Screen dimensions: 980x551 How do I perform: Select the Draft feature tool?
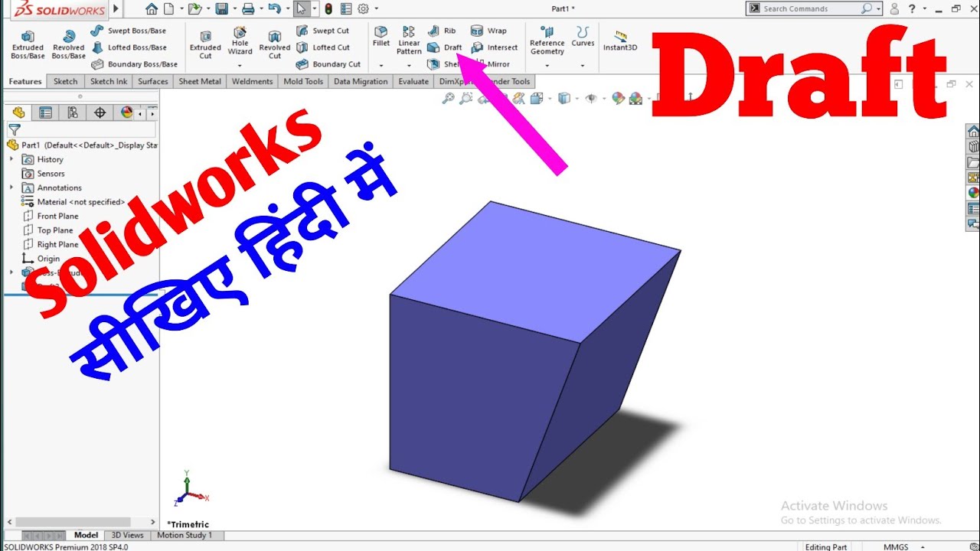pos(445,47)
